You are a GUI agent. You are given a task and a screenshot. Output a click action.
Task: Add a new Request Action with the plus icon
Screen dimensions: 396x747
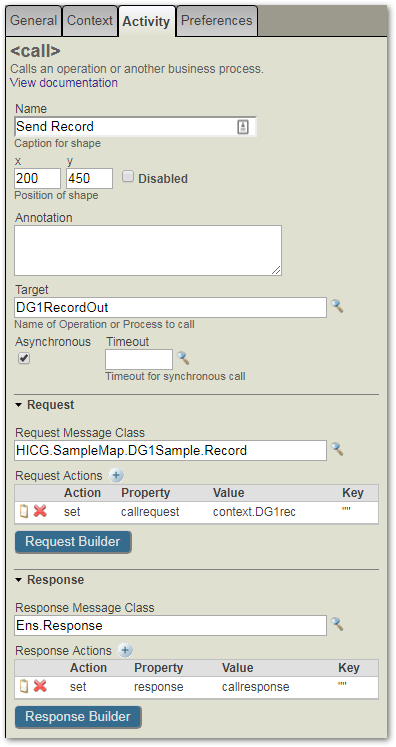tap(116, 475)
